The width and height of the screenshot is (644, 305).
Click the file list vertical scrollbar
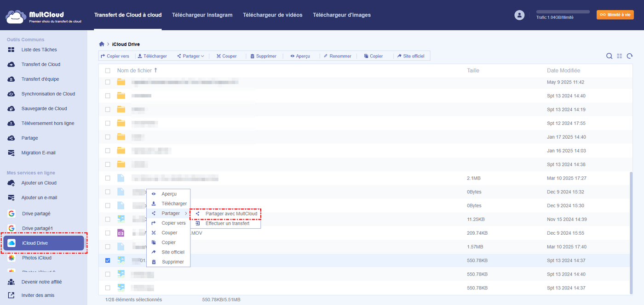click(631, 230)
